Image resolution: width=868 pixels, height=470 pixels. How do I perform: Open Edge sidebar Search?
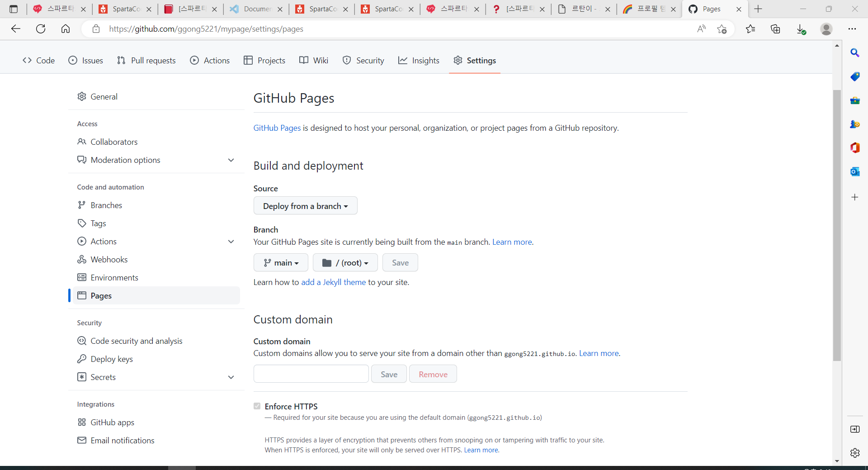click(x=855, y=53)
